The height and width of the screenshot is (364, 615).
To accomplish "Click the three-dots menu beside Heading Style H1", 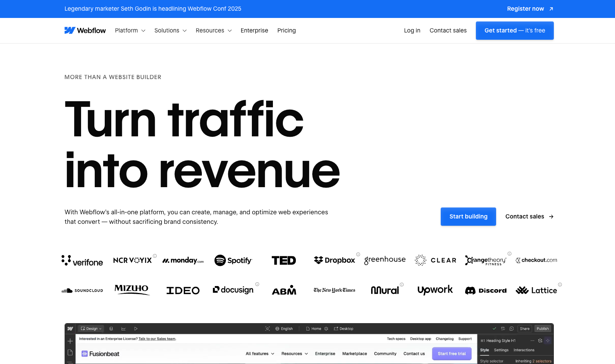I will [532, 341].
